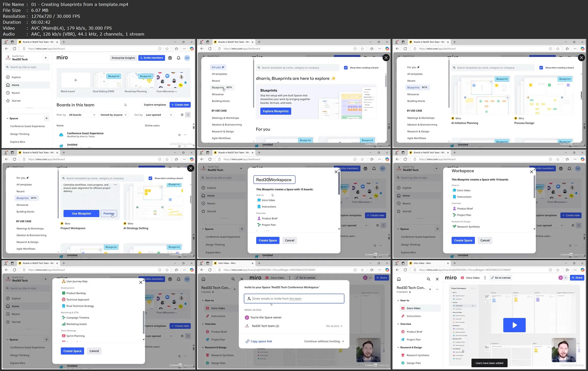Click the scrollbar of the Product Backlog dialog
588x371 pixels.
click(x=144, y=322)
